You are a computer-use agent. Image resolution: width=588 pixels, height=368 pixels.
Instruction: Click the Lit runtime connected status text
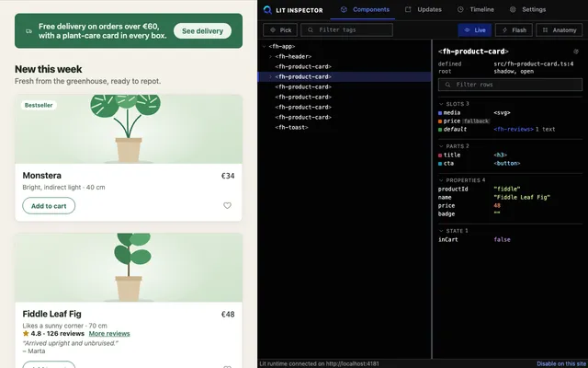point(319,364)
